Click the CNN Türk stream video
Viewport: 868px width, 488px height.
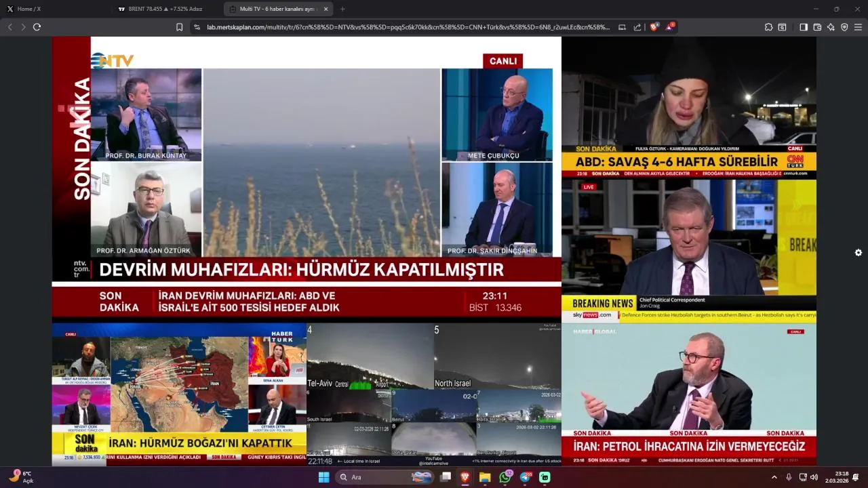tap(689, 108)
